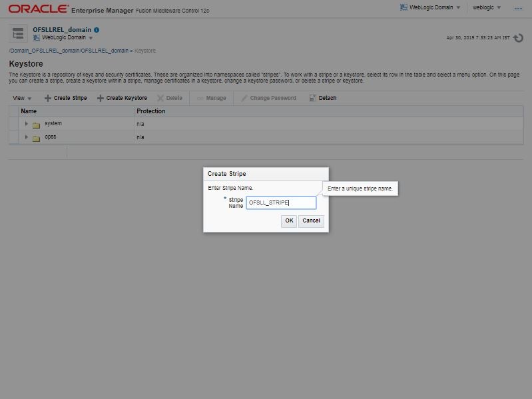Select the system folder icon

pos(37,125)
